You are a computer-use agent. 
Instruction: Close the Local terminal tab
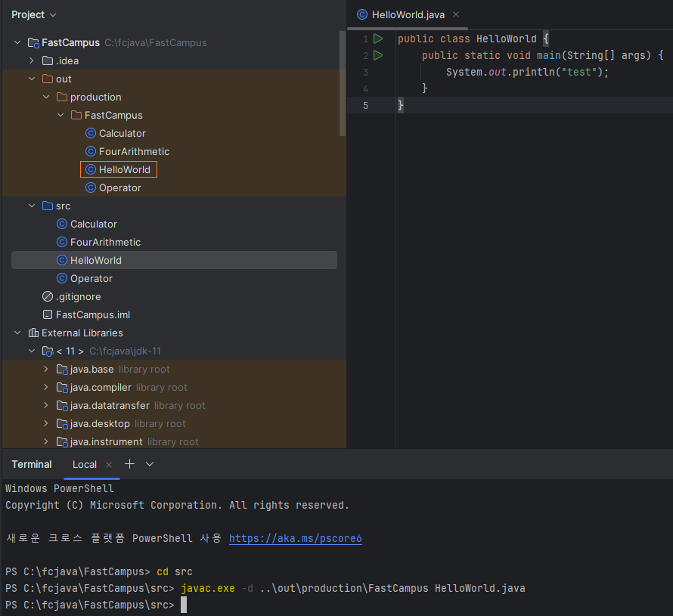pos(109,465)
